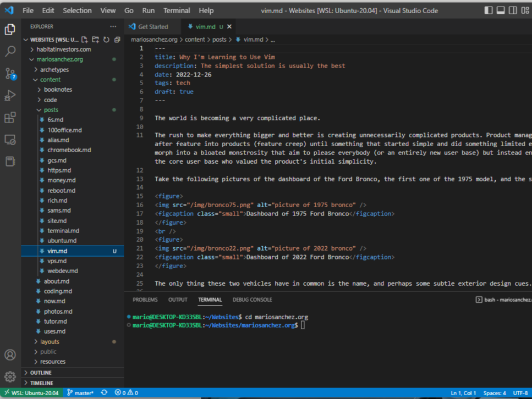Click the master branch in status bar
Viewport: 532px width, 399px height.
(80, 393)
